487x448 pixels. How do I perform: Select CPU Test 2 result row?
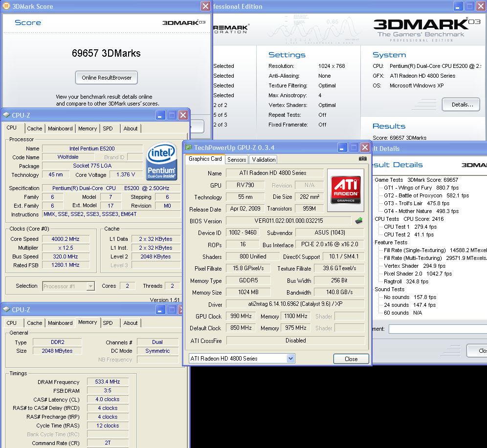[x=409, y=235]
